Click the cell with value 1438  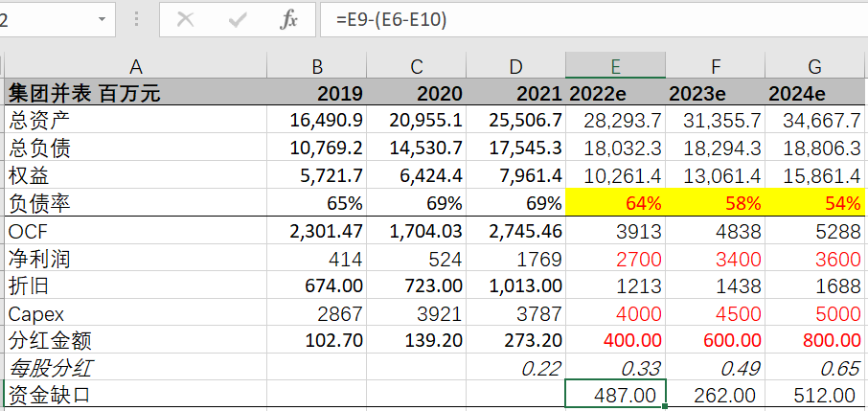716,285
